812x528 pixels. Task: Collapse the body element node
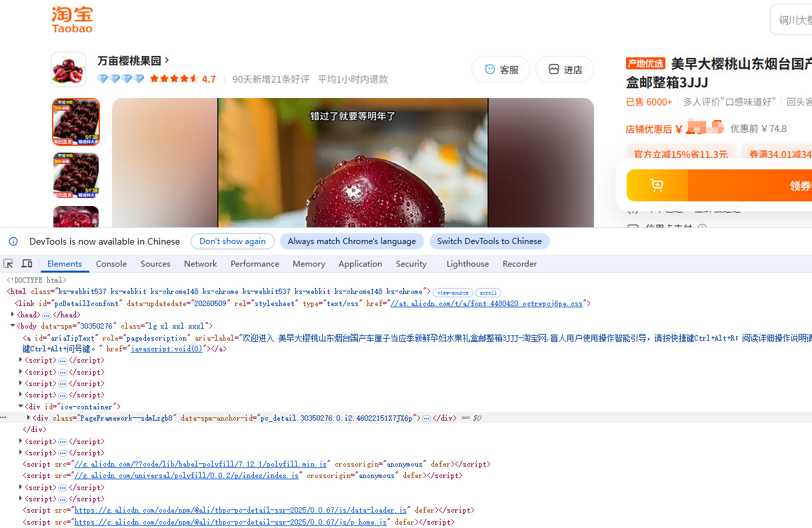click(12, 326)
